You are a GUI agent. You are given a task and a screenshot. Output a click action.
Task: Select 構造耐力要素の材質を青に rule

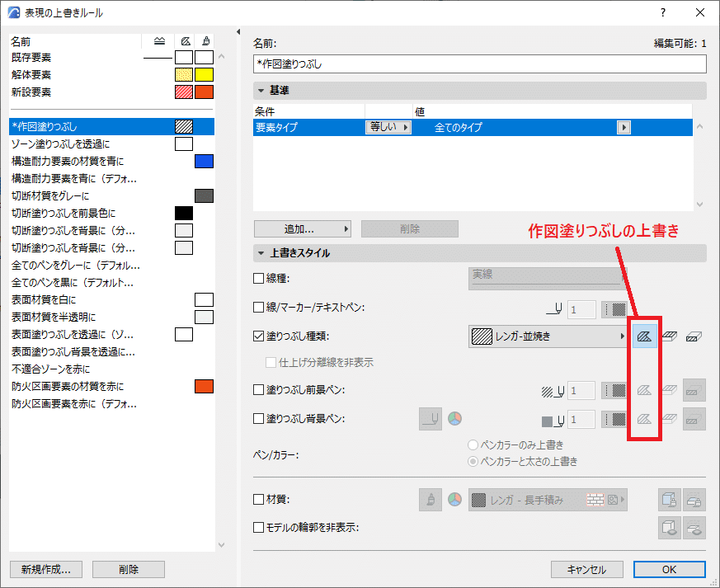pyautogui.click(x=111, y=161)
